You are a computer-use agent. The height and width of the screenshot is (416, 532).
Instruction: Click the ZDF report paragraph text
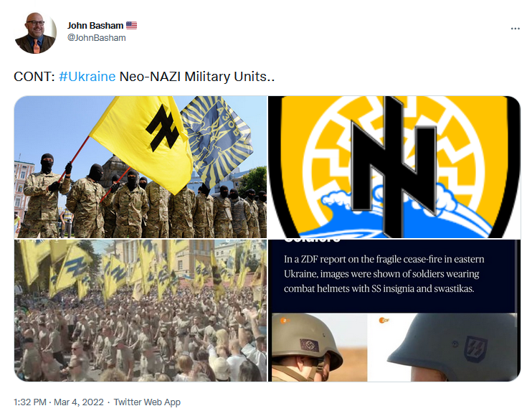(x=384, y=274)
